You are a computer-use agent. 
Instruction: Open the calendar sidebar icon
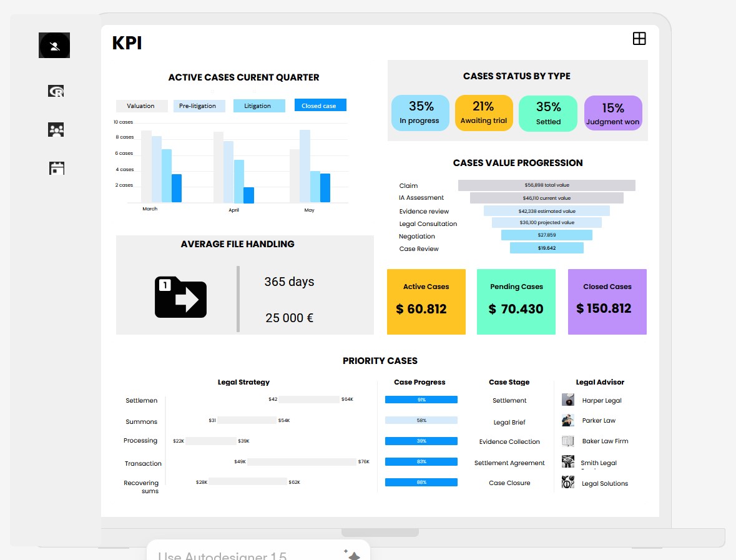(x=57, y=168)
